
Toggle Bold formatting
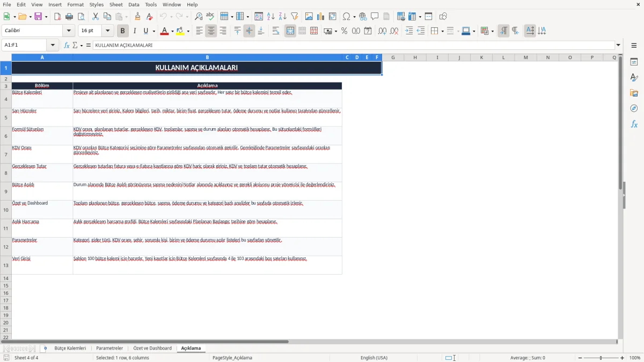tap(122, 31)
